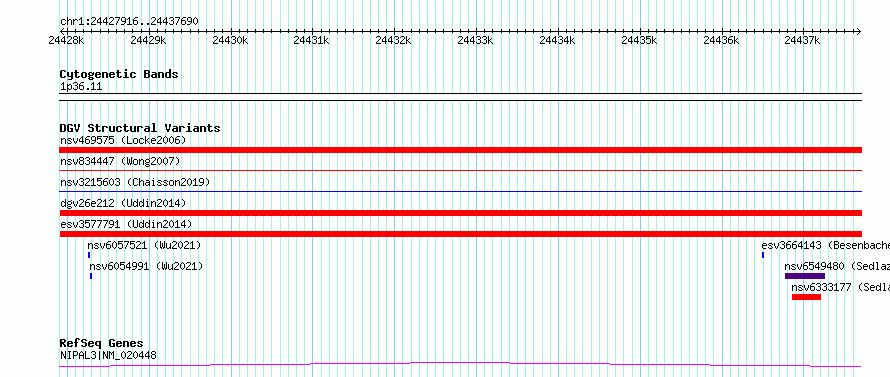The height and width of the screenshot is (377, 890).
Task: Open the dgv26e212 (Uddin2014) variant bar
Action: (460, 213)
